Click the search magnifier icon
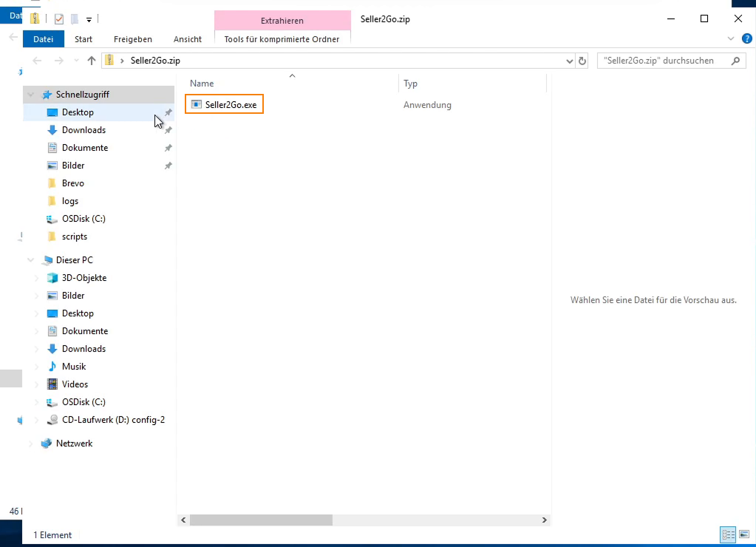756x547 pixels. point(736,61)
